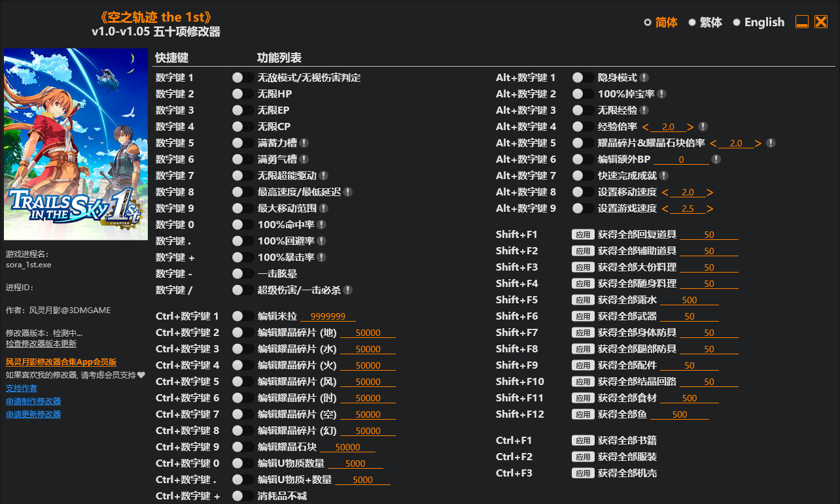The width and height of the screenshot is (840, 504).
Task: Select 繁体 language radio button
Action: [692, 22]
